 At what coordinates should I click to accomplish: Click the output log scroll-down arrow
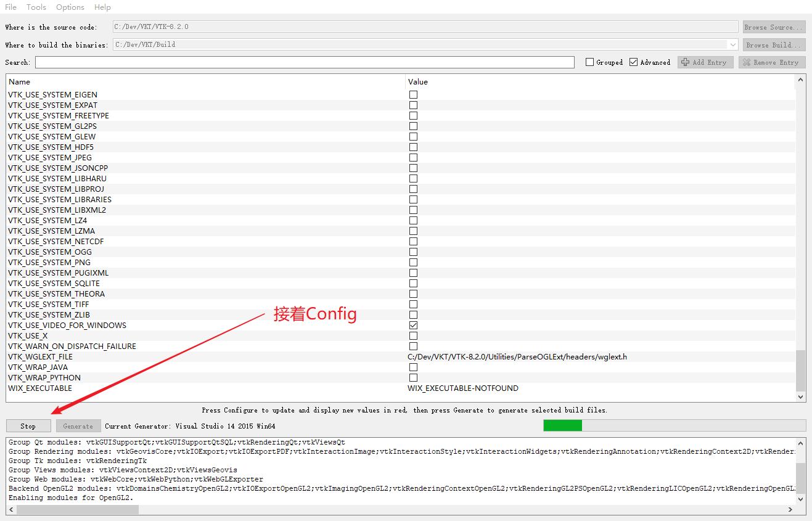[801, 499]
